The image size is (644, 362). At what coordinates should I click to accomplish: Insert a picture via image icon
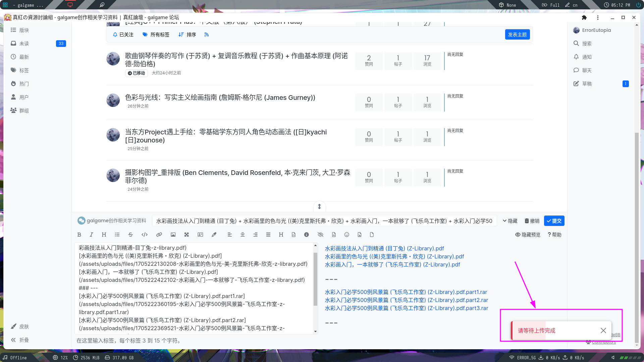point(173,235)
